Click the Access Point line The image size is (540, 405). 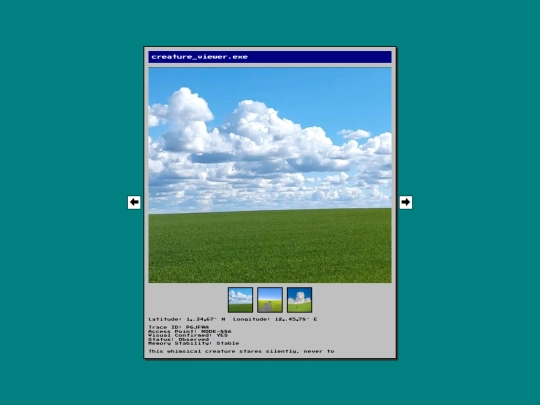pyautogui.click(x=190, y=331)
